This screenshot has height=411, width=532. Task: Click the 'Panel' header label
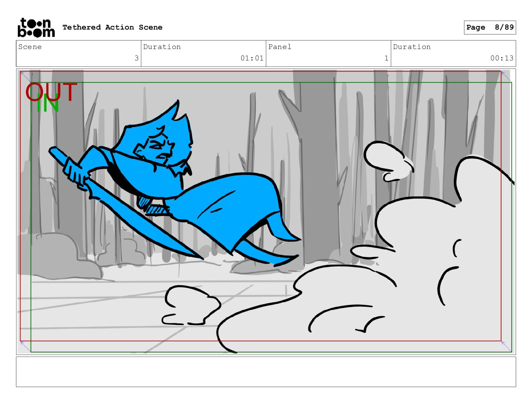point(280,47)
